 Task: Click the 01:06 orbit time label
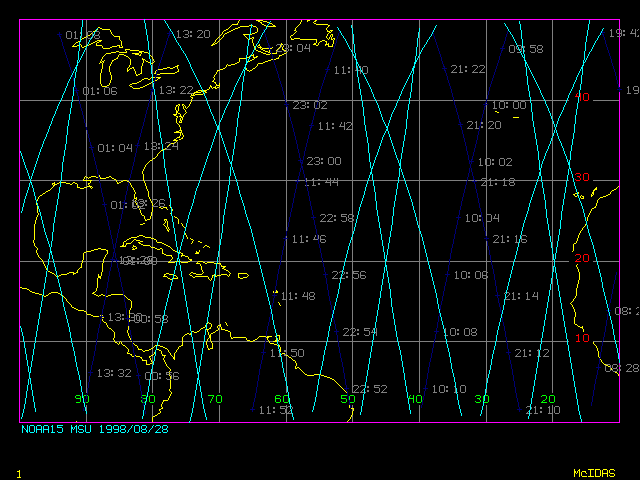pyautogui.click(x=100, y=91)
